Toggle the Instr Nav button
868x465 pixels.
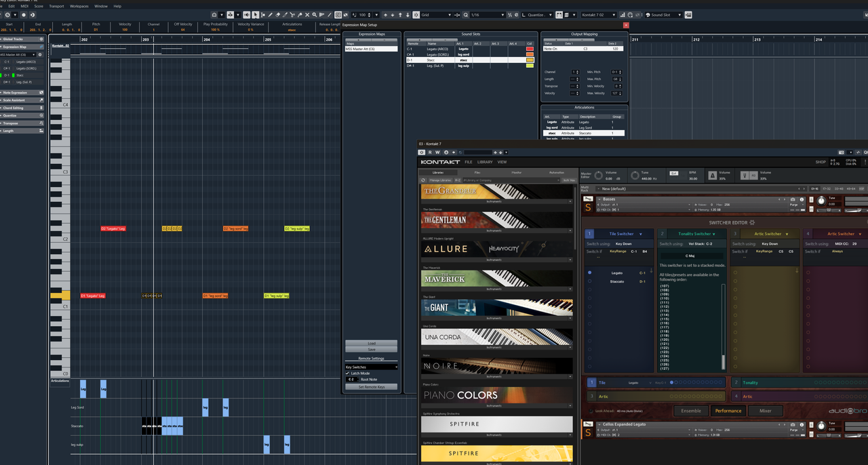(x=569, y=180)
